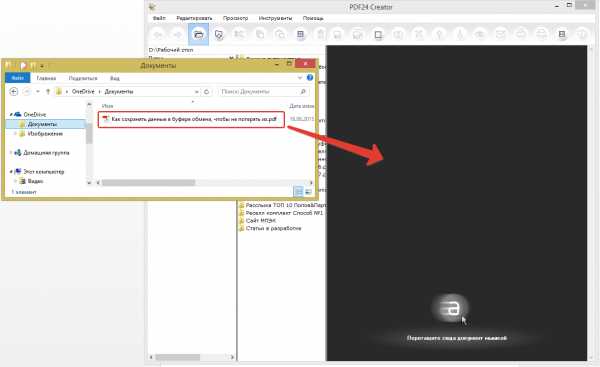Select Видео under Этот компьютер
This screenshot has height=367, width=600.
tap(35, 181)
